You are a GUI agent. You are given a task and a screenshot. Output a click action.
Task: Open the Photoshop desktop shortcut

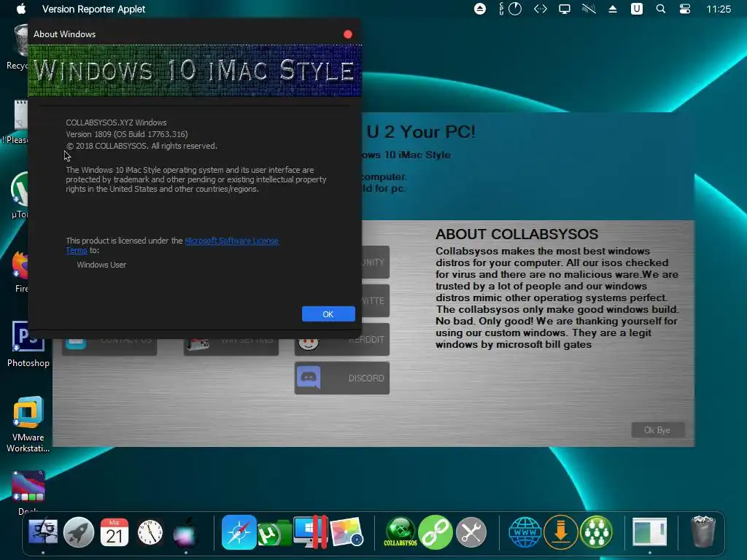tap(28, 344)
